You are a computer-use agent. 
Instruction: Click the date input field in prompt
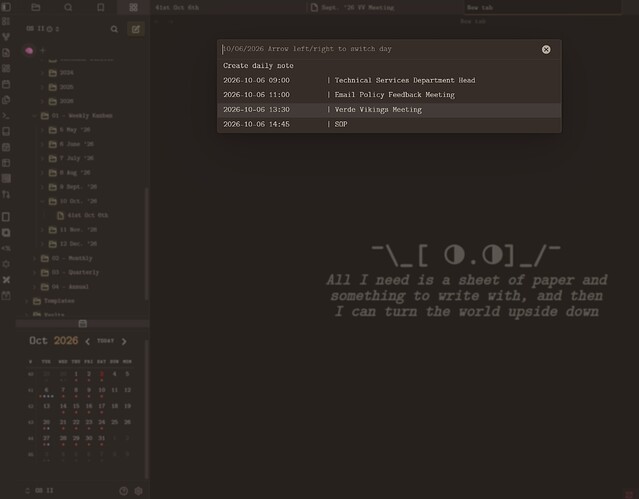tap(379, 49)
